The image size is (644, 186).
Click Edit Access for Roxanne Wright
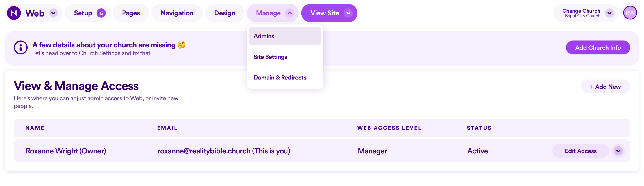580,151
